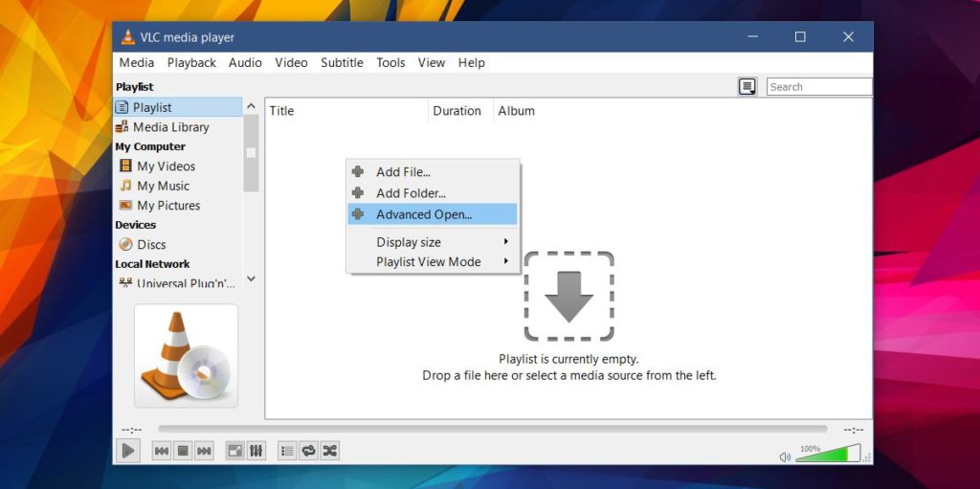Viewport: 980px width, 489px height.
Task: Open the Help menu
Action: (471, 62)
